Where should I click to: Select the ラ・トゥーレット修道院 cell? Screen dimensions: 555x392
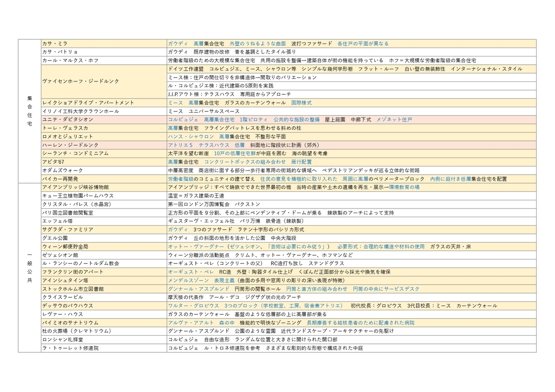tap(104, 348)
